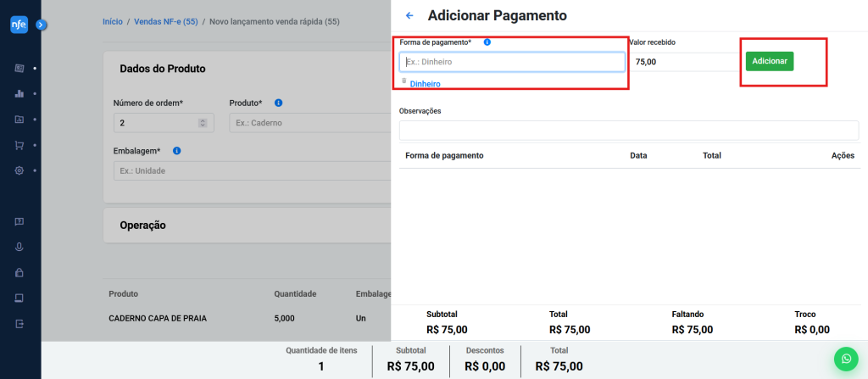Focus the Forma de pagamento field

coord(512,62)
